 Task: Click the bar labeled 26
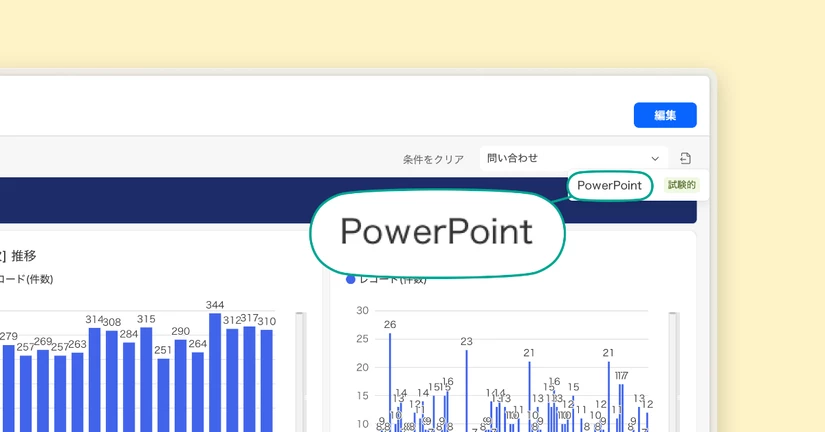coord(390,383)
